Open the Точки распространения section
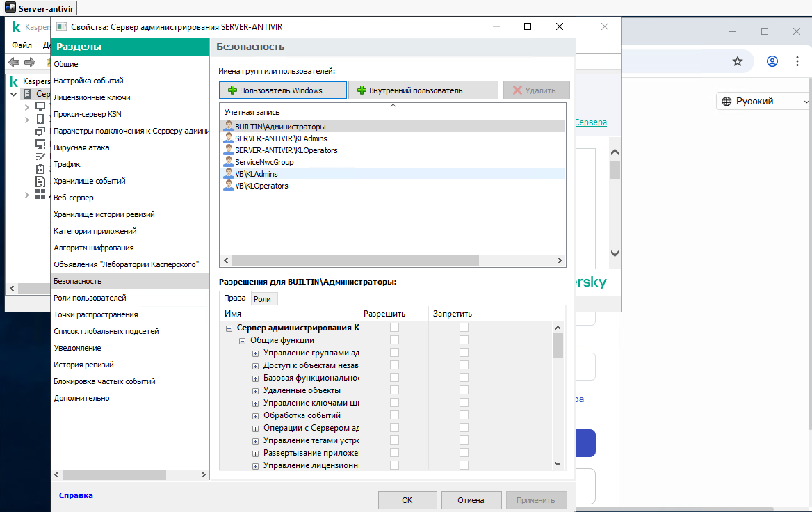 click(x=96, y=314)
